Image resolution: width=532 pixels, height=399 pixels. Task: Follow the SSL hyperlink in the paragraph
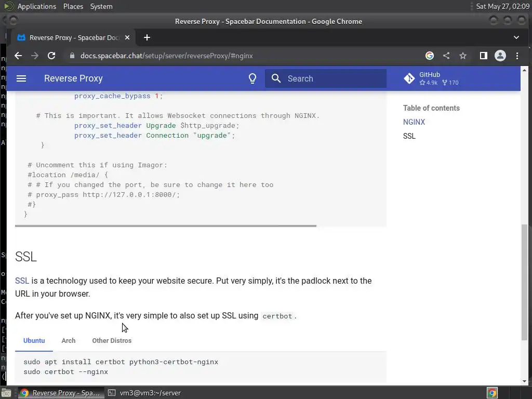pos(22,281)
